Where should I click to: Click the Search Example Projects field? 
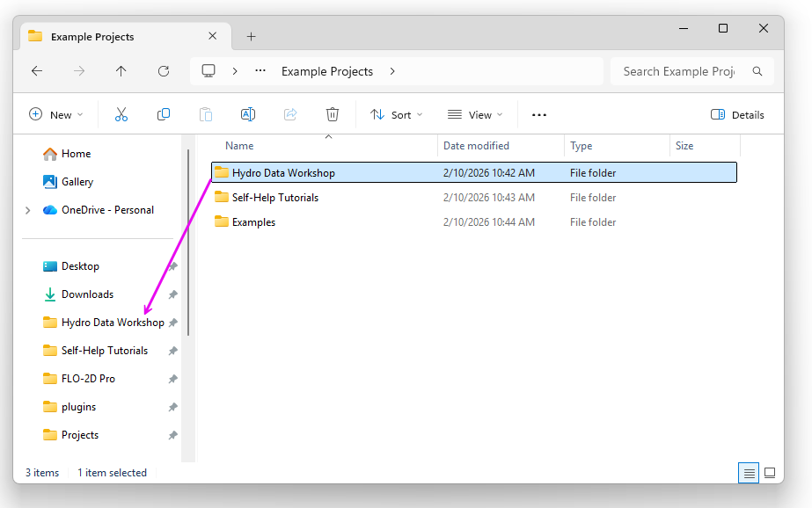[x=679, y=71]
